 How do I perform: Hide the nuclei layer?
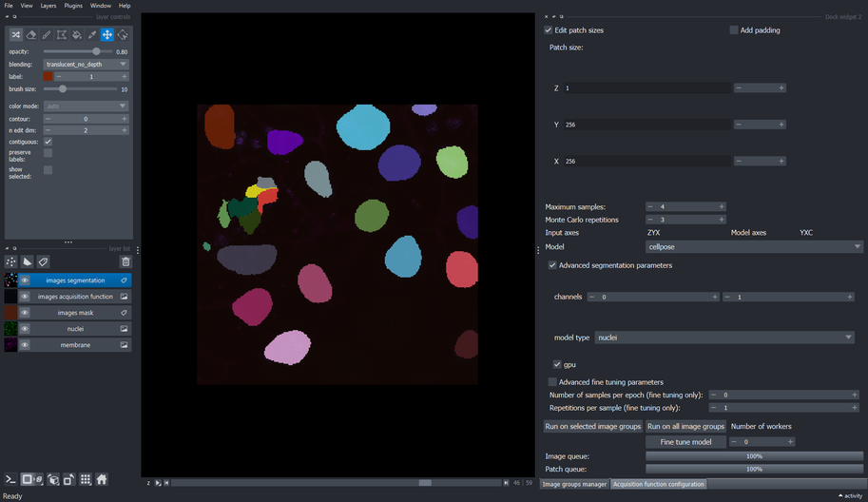[x=25, y=329]
